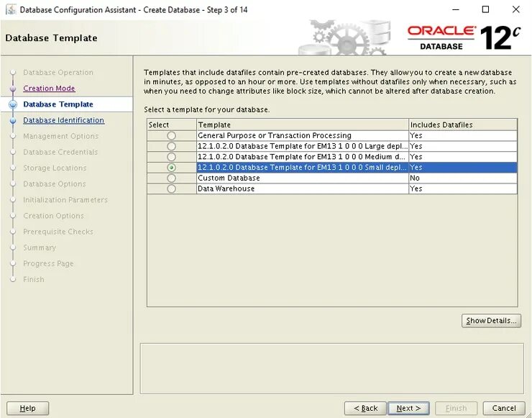532x418 pixels.
Task: Click the Database Template step bullet icon
Action: (13, 104)
